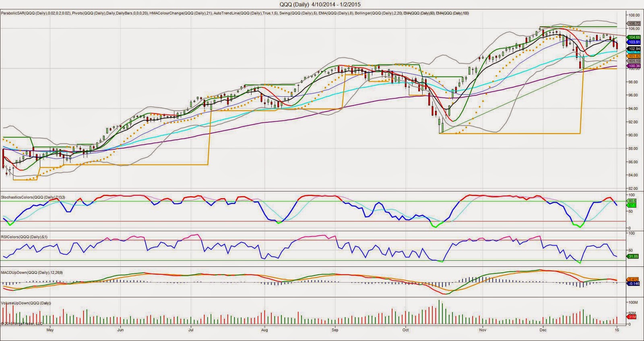Click the Oct date axis label
Image resolution: width=644 pixels, height=341 pixels.
coord(405,330)
